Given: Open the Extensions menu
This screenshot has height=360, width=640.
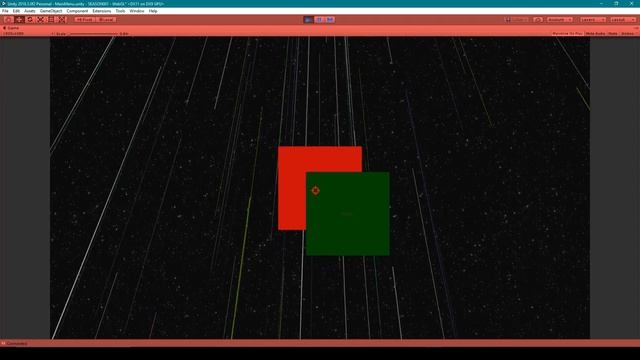Looking at the screenshot, I should pyautogui.click(x=102, y=11).
